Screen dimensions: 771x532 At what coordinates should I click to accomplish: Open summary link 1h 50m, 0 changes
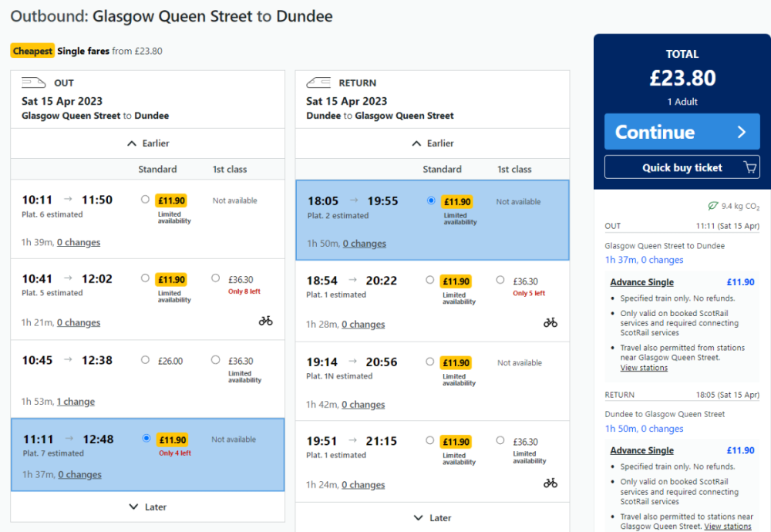[x=644, y=428]
